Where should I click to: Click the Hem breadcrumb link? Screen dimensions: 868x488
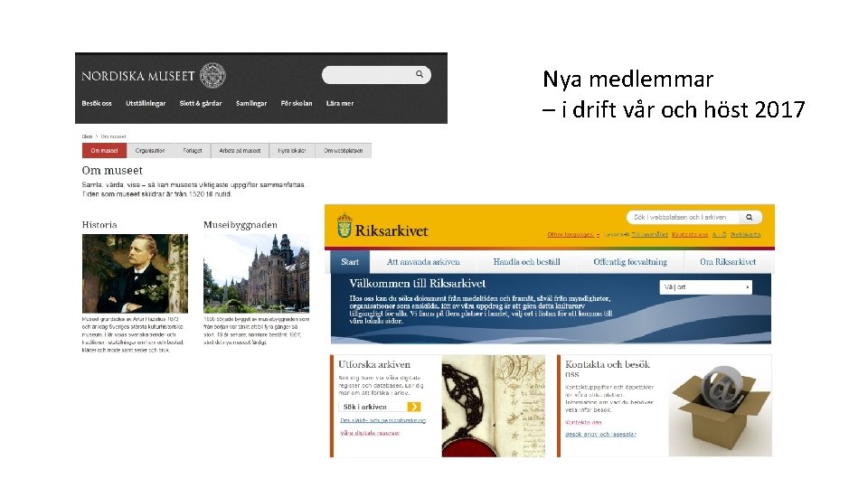pyautogui.click(x=87, y=136)
